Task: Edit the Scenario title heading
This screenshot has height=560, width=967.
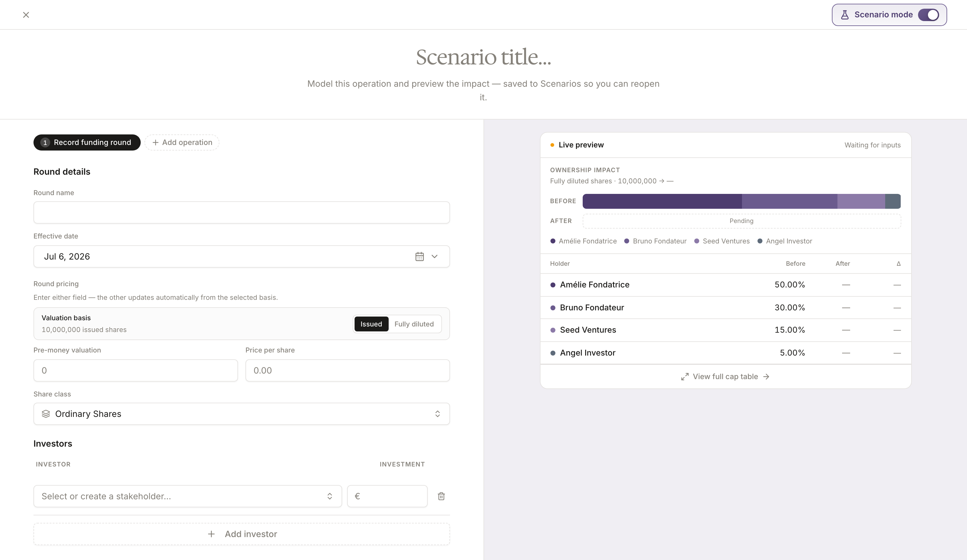Action: [483, 57]
